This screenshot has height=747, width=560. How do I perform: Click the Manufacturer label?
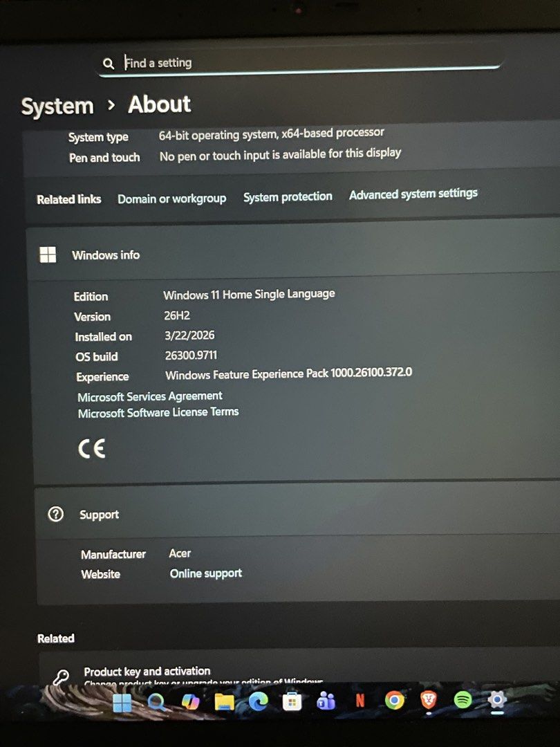pyautogui.click(x=113, y=555)
